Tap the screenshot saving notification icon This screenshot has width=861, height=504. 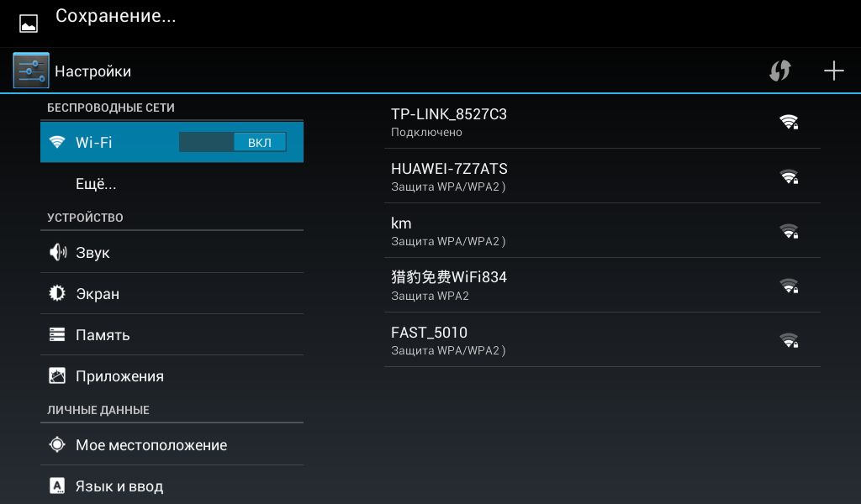[x=29, y=24]
